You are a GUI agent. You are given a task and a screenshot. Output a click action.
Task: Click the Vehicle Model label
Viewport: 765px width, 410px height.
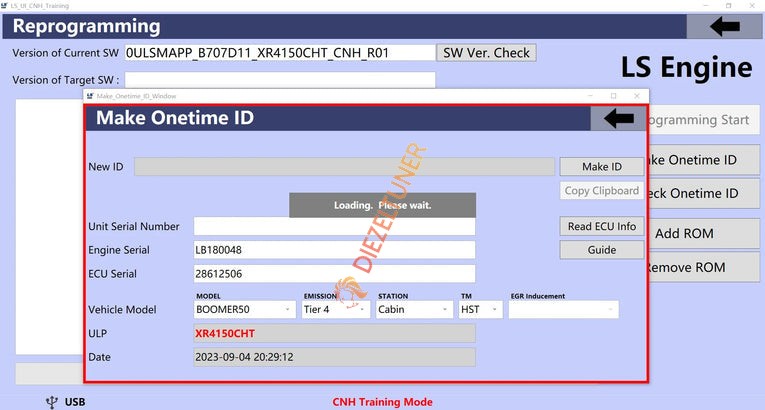coord(122,310)
